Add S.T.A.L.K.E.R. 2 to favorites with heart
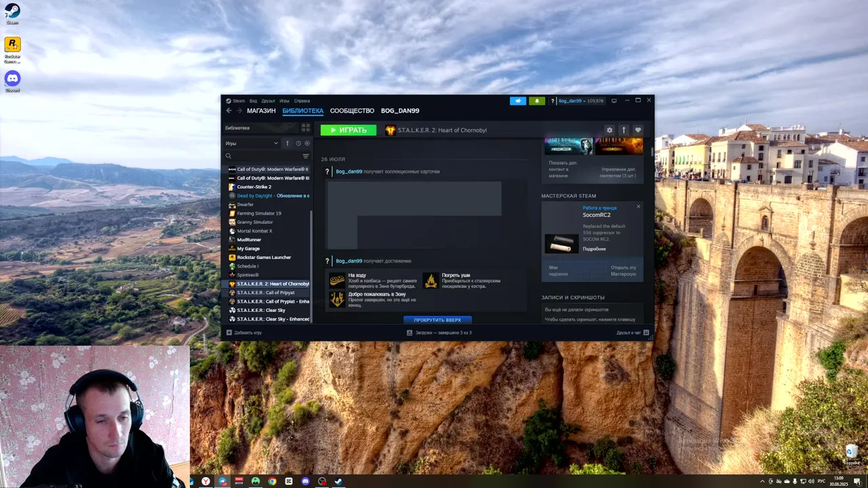 click(637, 130)
